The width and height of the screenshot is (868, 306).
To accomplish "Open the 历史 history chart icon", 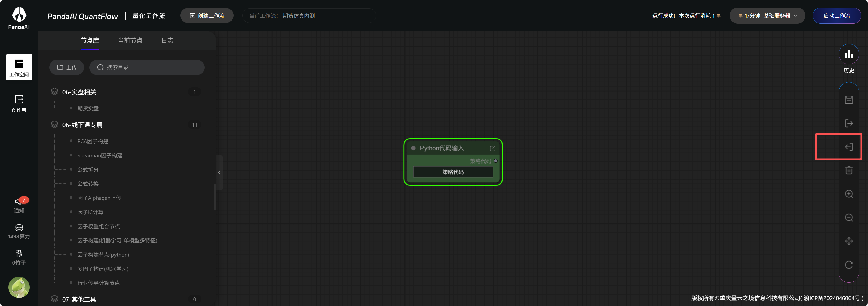I will coord(848,54).
